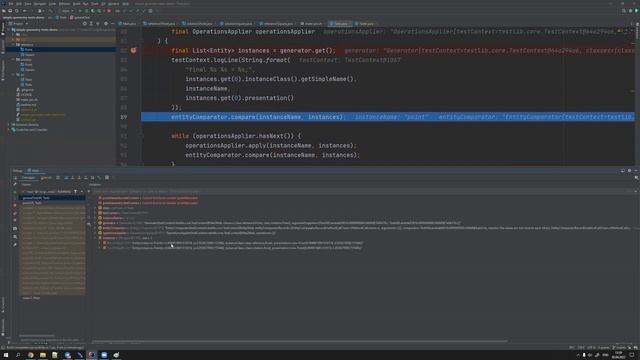Click the Windows Start button
This screenshot has width=640, height=360.
pyautogui.click(x=6, y=355)
